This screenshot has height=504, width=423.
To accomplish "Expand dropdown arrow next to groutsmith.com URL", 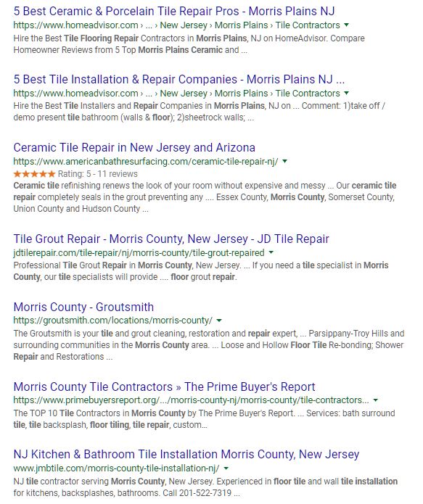I will [219, 321].
